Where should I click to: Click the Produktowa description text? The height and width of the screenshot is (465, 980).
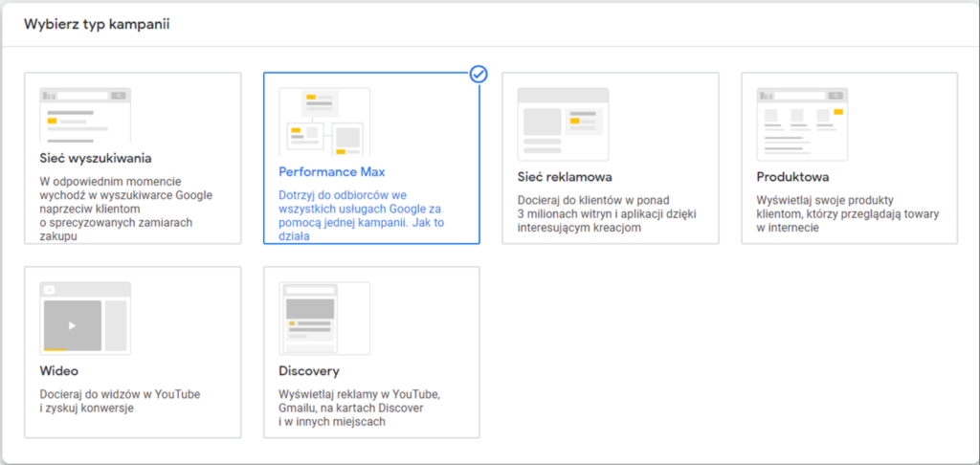pos(847,214)
